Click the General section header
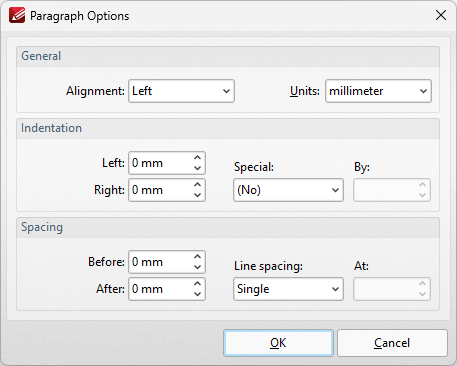The width and height of the screenshot is (457, 366). pyautogui.click(x=228, y=56)
